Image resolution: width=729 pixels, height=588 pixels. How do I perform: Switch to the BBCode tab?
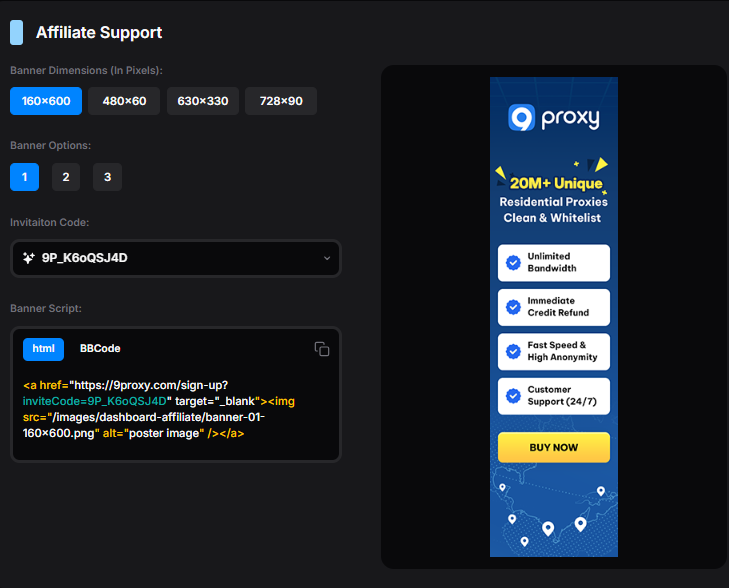[100, 349]
